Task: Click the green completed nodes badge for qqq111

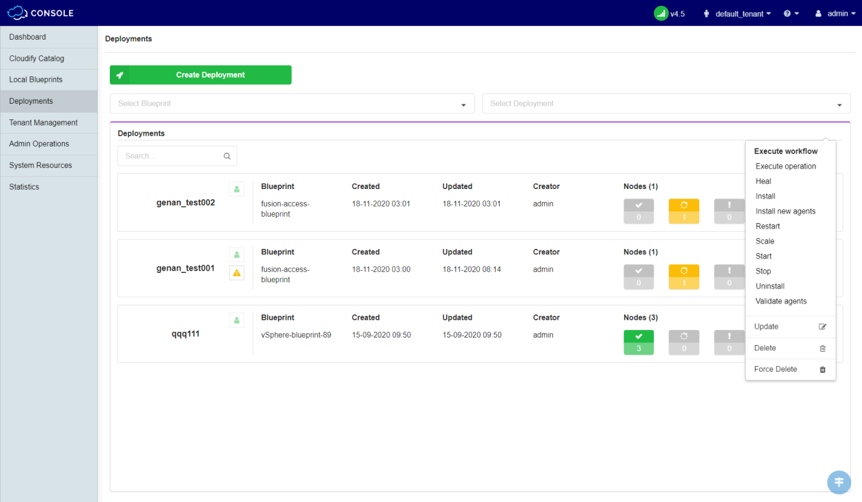Action: click(638, 342)
